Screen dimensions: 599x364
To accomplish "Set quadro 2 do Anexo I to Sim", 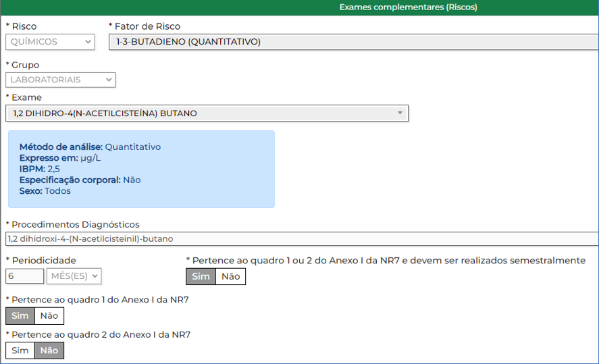I will pyautogui.click(x=20, y=350).
